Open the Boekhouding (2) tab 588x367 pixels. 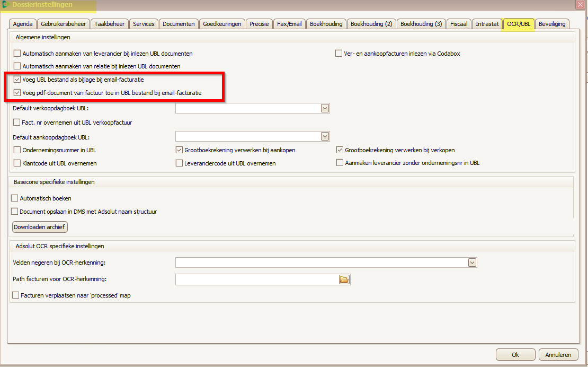(371, 24)
